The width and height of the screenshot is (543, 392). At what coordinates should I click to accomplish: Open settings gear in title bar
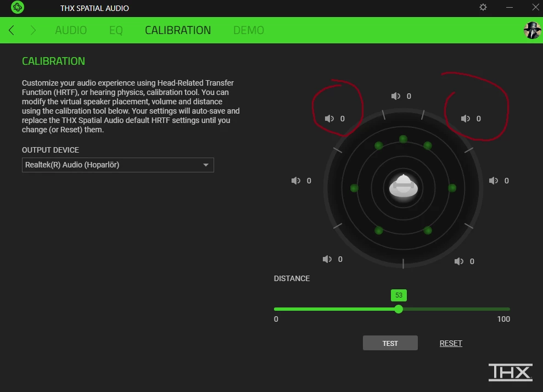(483, 7)
